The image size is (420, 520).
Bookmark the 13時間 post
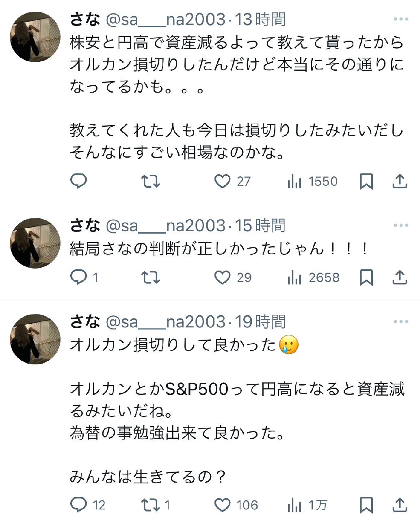366,181
